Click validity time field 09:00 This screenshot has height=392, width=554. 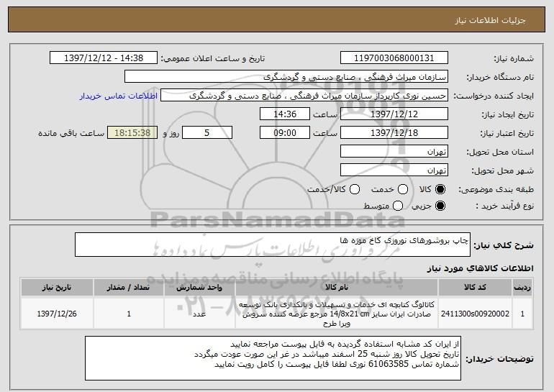tap(285, 133)
